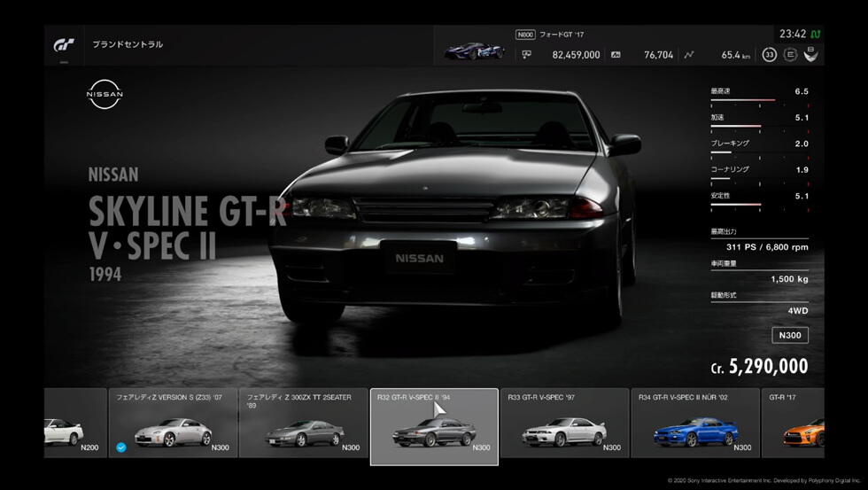Viewport: 868px width, 490px height.
Task: Click the 1,500 kg weight value
Action: tap(789, 279)
